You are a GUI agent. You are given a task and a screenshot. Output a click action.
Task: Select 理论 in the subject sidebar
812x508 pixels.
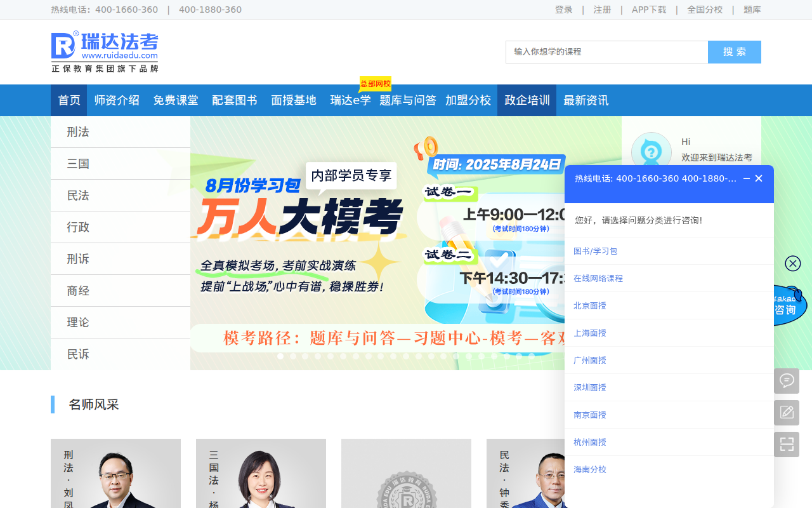pyautogui.click(x=121, y=323)
